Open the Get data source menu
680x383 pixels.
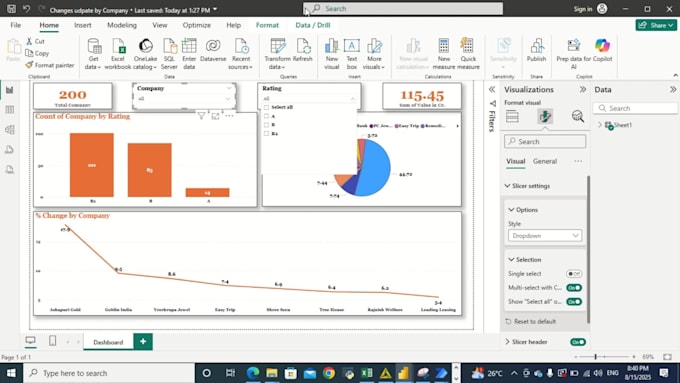tap(93, 54)
